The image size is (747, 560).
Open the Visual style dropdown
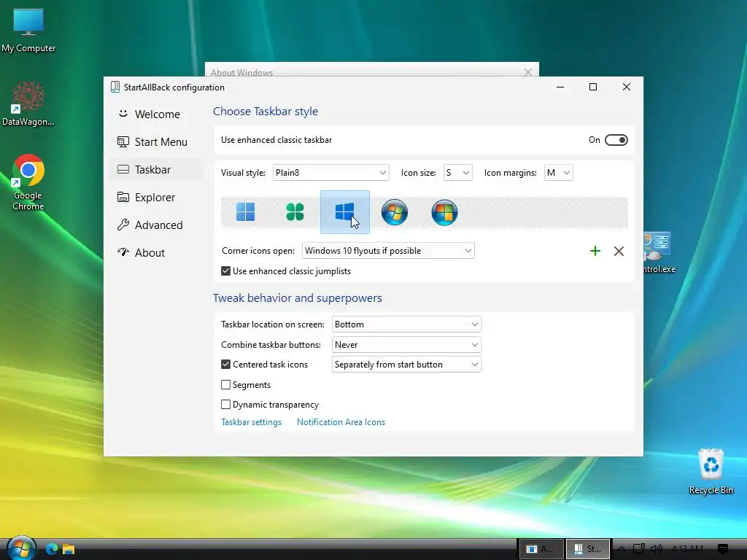click(330, 172)
